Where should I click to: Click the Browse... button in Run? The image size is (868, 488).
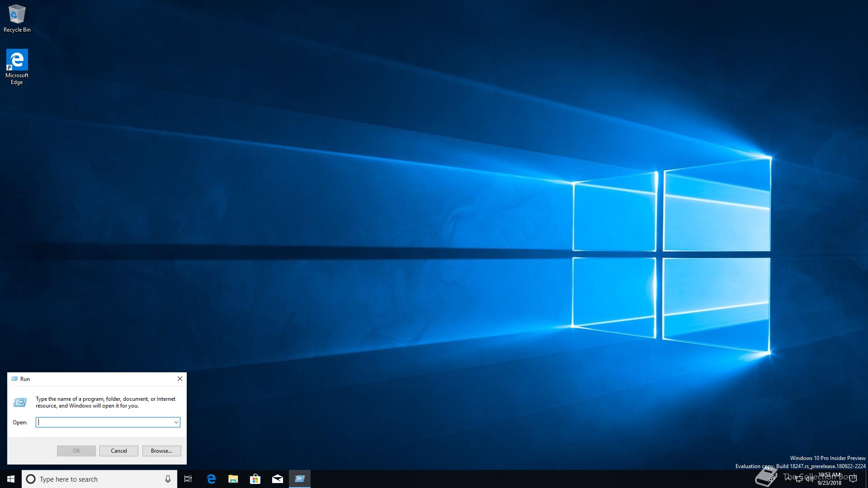tap(161, 451)
